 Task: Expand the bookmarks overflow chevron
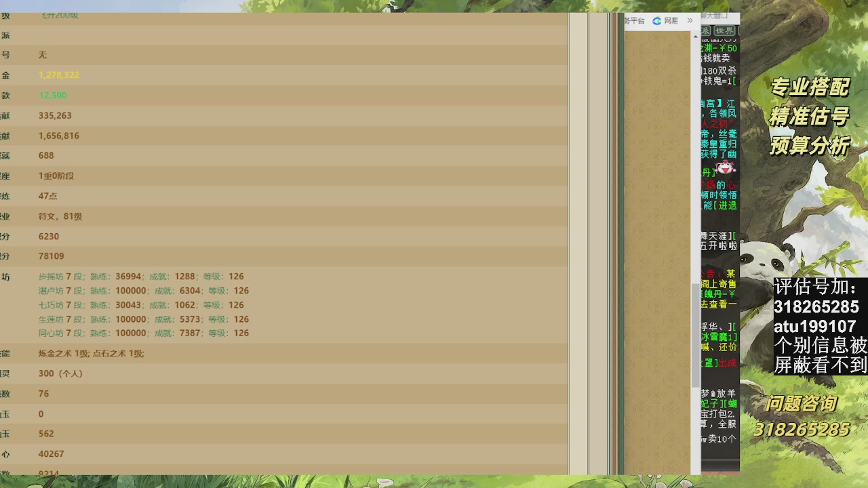point(690,21)
